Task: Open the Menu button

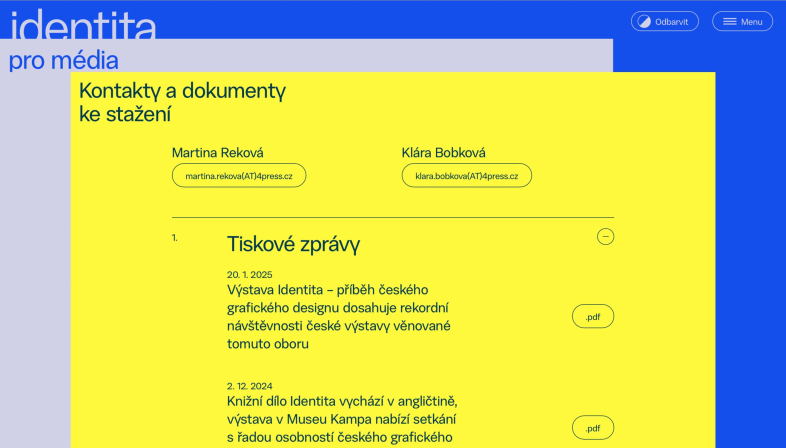Action: point(742,22)
